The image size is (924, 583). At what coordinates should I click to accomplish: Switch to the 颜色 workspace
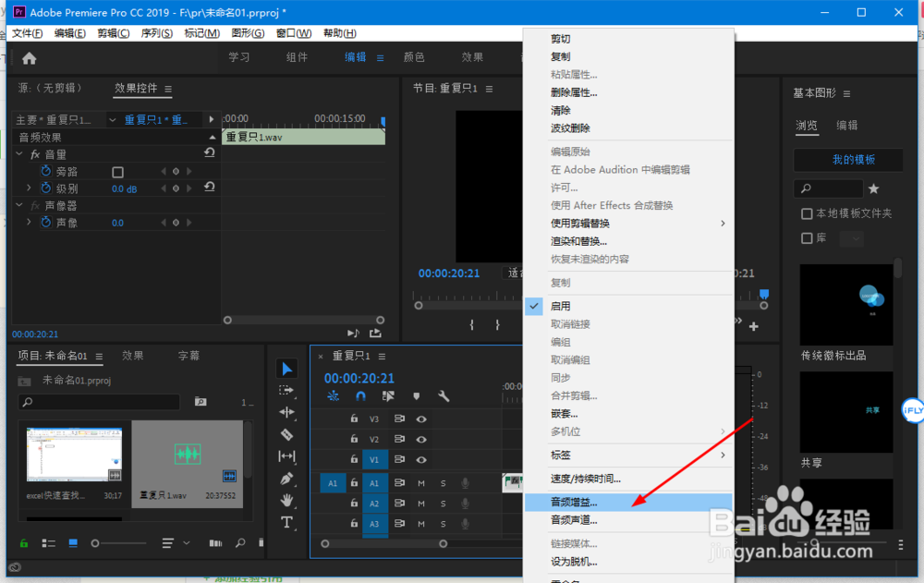414,57
